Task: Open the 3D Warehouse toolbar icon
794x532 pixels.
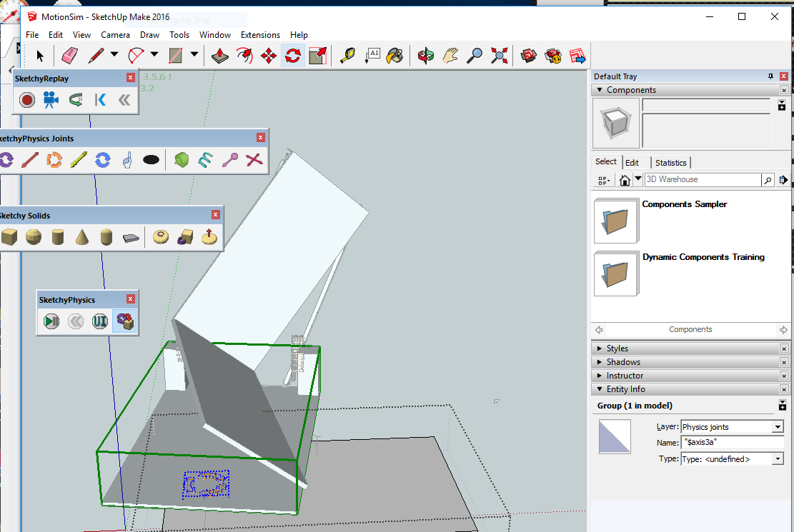Action: tap(529, 56)
